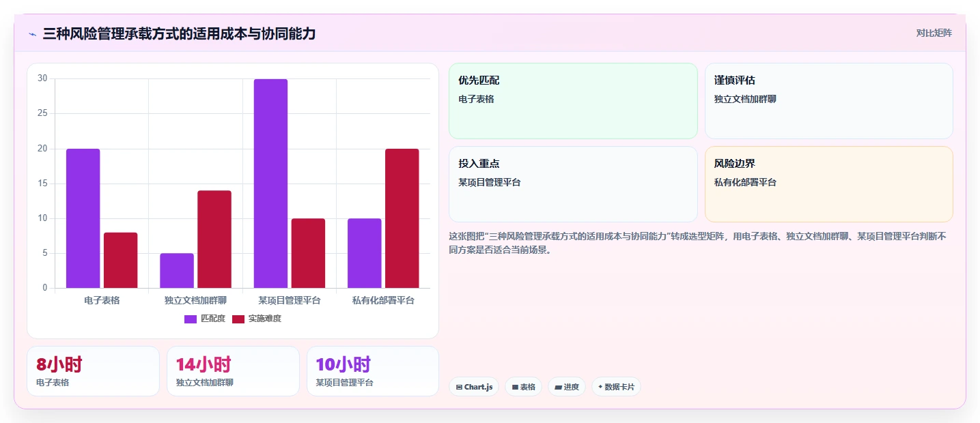Viewport: 980px width, 423px height.
Task: Click the description paragraph under the cards
Action: point(697,243)
